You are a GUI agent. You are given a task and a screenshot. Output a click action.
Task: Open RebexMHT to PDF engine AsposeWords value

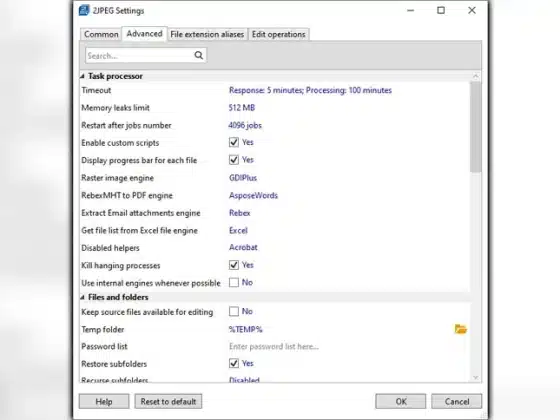coord(253,195)
